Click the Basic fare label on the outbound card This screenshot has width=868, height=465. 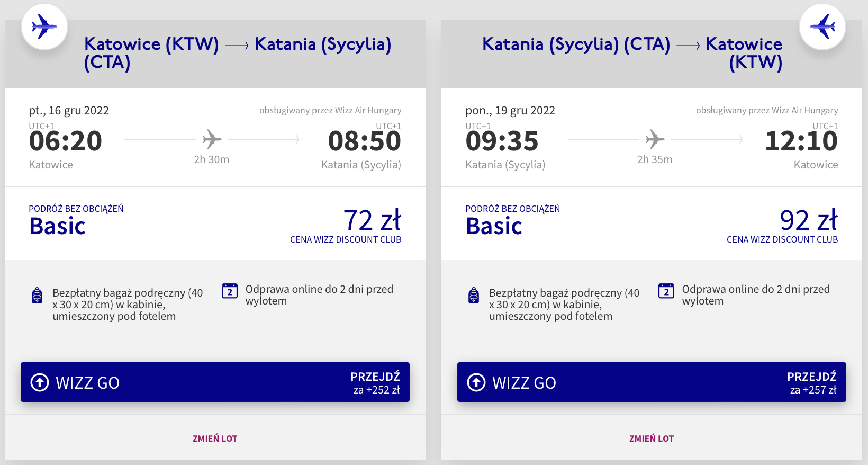click(58, 226)
